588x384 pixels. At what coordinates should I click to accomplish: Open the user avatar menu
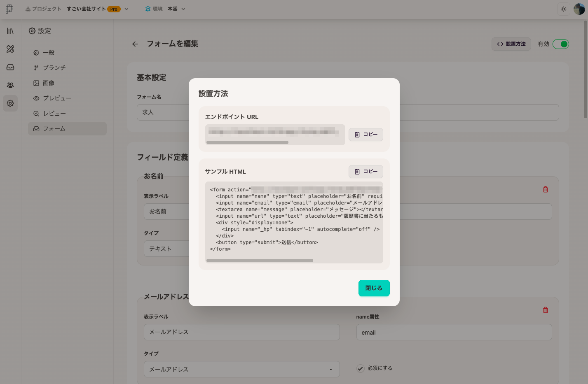point(579,9)
